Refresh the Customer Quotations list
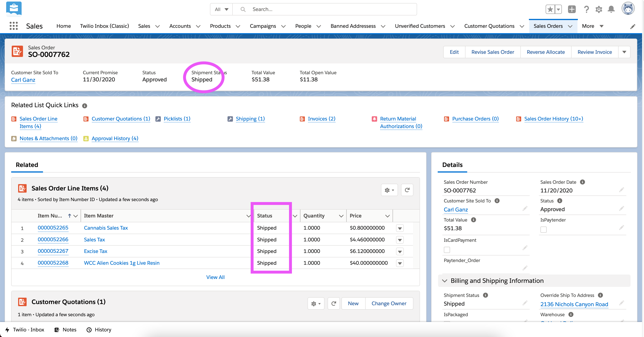This screenshot has width=644, height=337. tap(334, 303)
